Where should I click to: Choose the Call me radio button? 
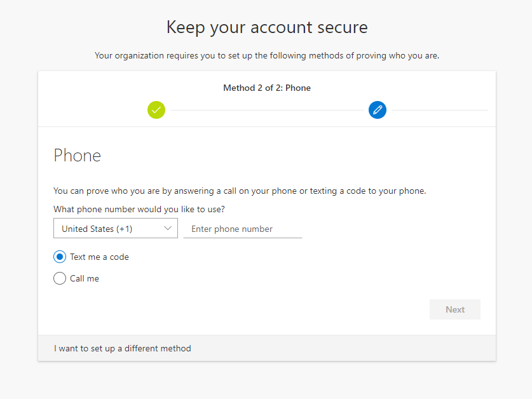pos(60,278)
